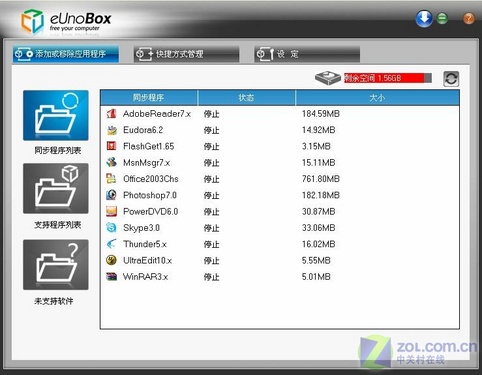The width and height of the screenshot is (482, 375).
Task: Click 停止 status in Skype3.0 row
Action: [211, 228]
